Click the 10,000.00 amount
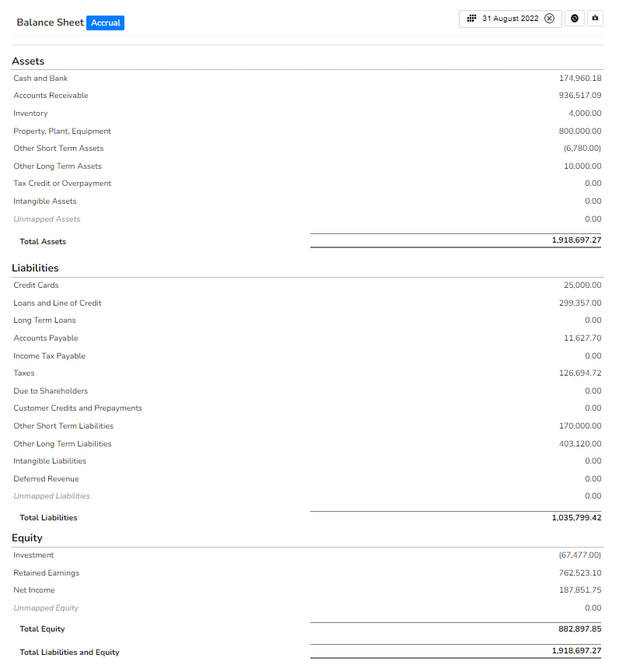Screen dimensions: 619x672 [582, 166]
